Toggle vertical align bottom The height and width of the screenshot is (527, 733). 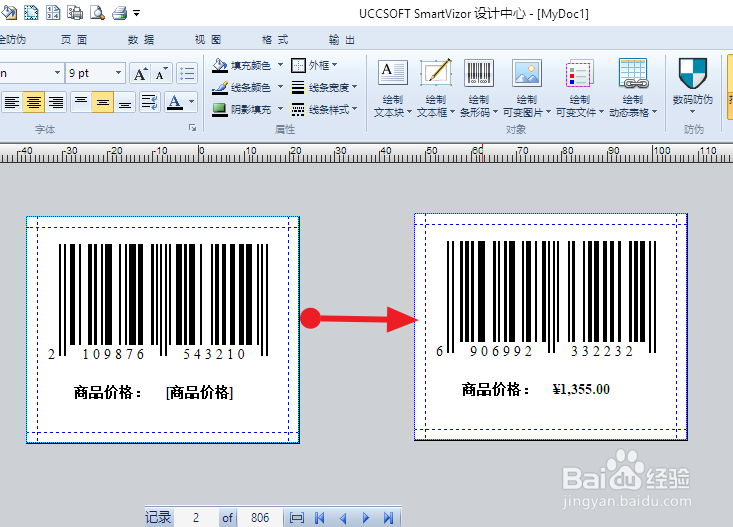[x=124, y=102]
